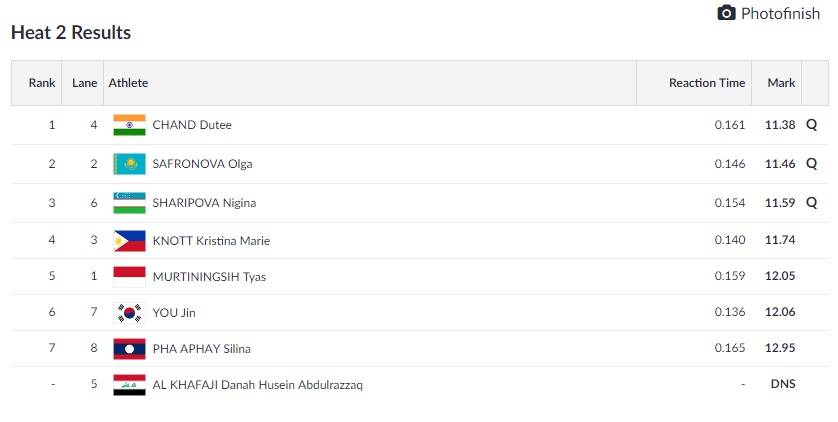Sort by Reaction Time column header
Screen dimensions: 838x422
(707, 83)
